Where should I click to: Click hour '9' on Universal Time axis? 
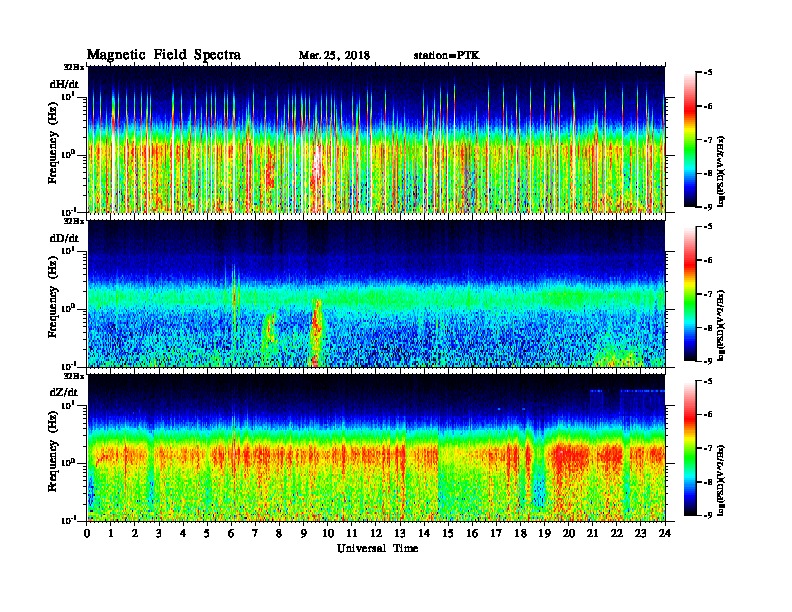click(304, 534)
